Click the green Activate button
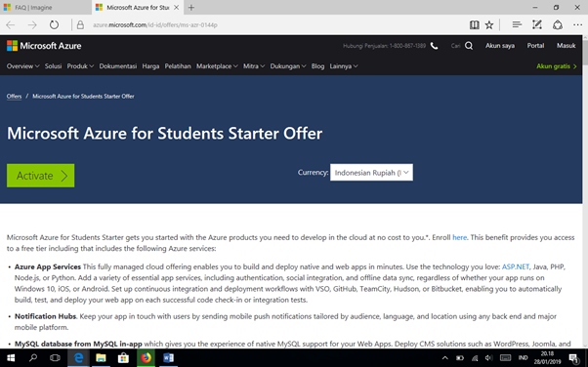Image resolution: width=588 pixels, height=367 pixels. 40,176
